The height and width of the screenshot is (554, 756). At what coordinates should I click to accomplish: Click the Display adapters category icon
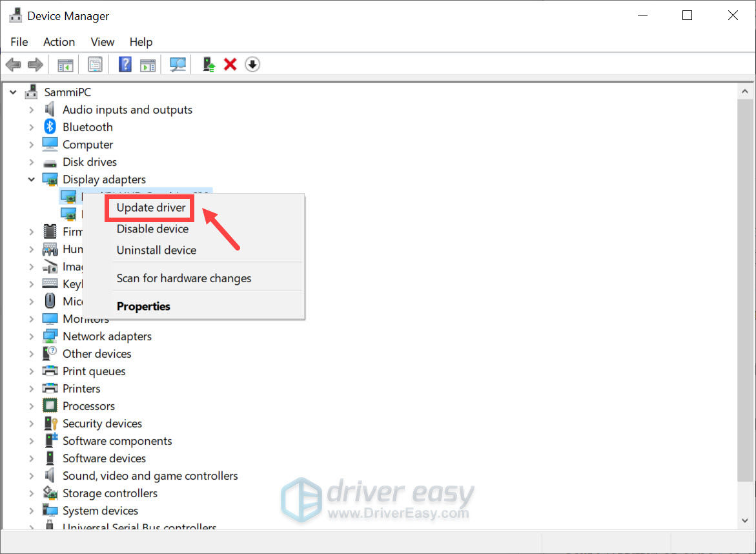coord(50,180)
